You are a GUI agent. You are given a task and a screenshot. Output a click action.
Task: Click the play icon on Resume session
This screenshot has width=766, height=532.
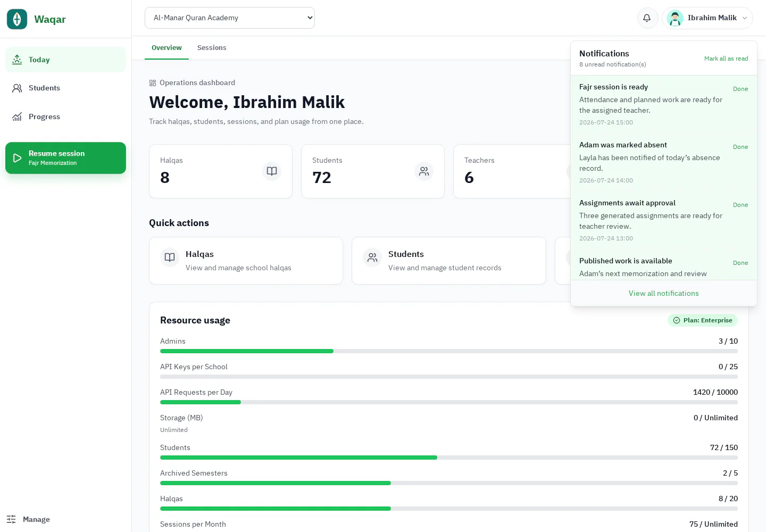pyautogui.click(x=17, y=158)
